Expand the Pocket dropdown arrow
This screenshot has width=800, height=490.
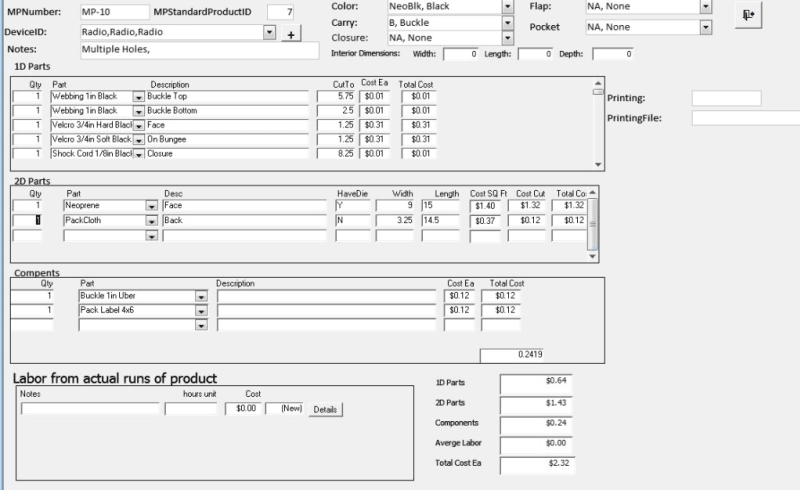(706, 27)
